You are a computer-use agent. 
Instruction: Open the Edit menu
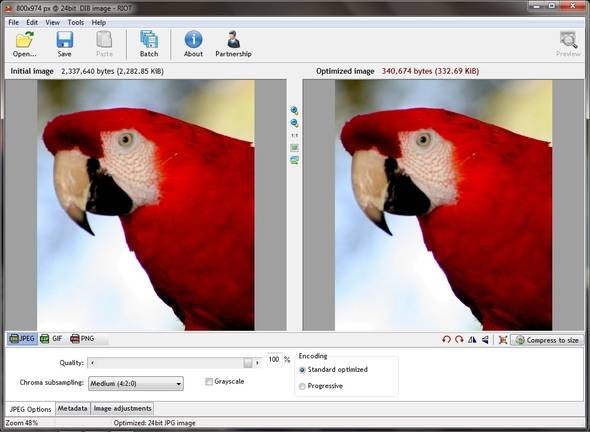point(32,23)
